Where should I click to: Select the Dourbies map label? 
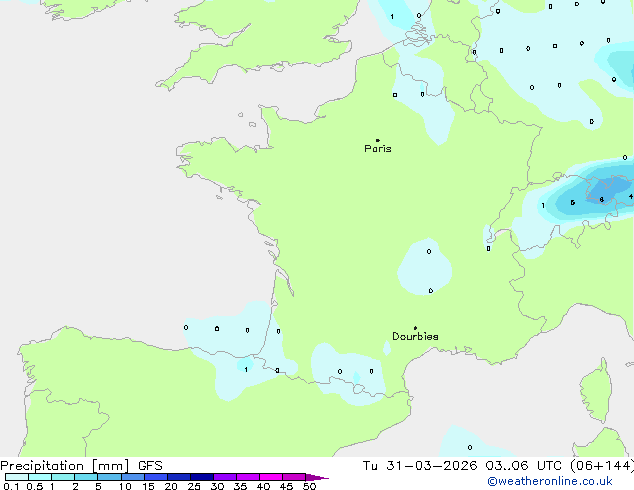pyautogui.click(x=415, y=337)
